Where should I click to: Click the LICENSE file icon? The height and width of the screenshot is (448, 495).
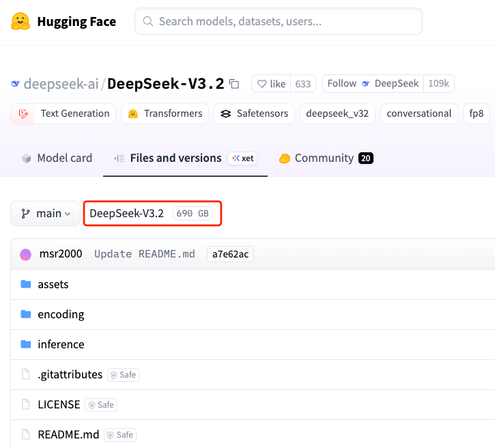[25, 404]
